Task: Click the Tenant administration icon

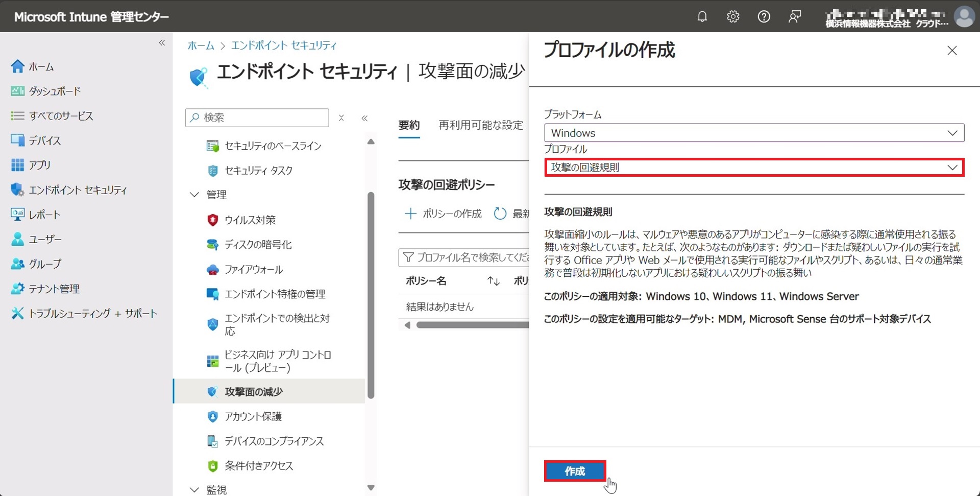Action: [17, 289]
